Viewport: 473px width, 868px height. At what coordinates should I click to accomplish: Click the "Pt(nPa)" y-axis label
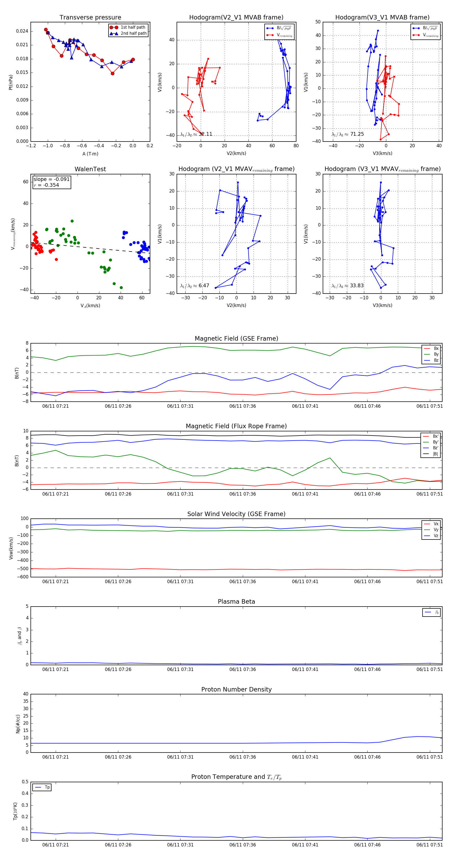coord(11,82)
